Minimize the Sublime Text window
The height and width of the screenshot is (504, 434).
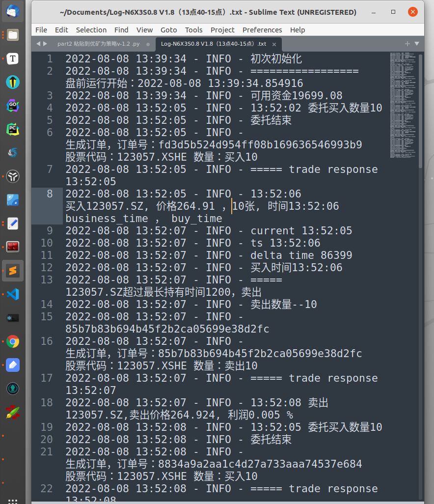[374, 12]
